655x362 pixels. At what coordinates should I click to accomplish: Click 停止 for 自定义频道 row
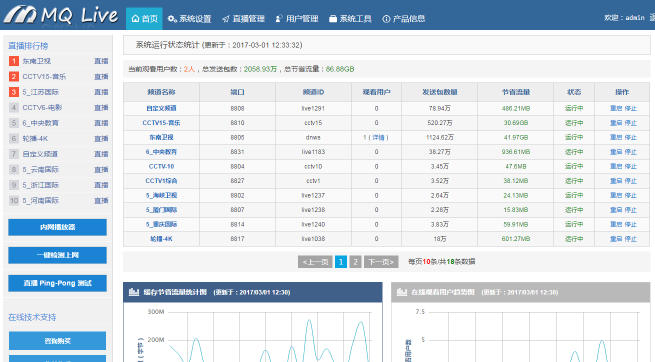click(x=631, y=109)
